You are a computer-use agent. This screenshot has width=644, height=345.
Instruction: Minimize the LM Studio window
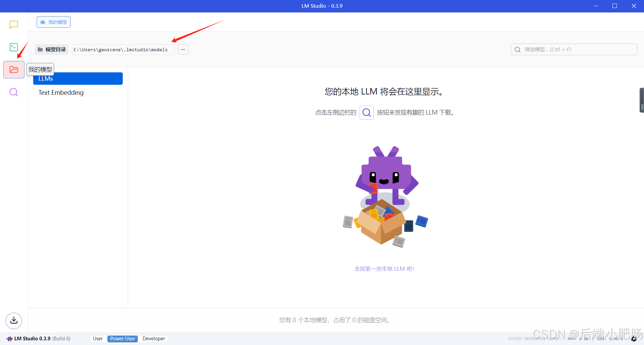[596, 6]
